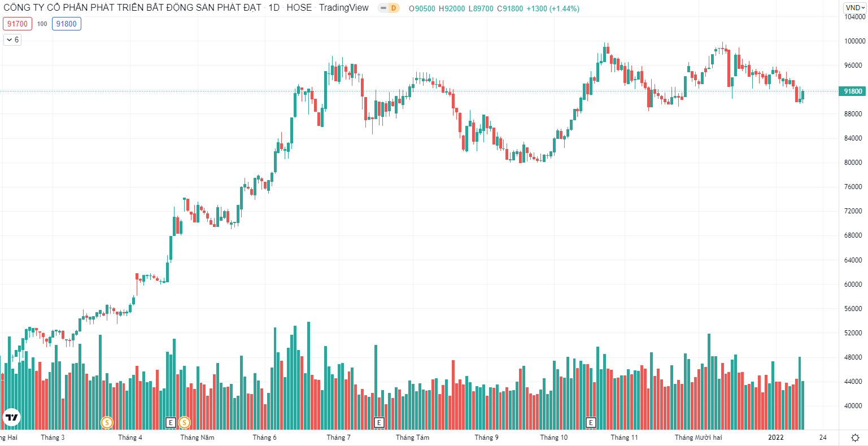
Task: Click the change value +1300 (+1.44%)
Action: tap(553, 8)
